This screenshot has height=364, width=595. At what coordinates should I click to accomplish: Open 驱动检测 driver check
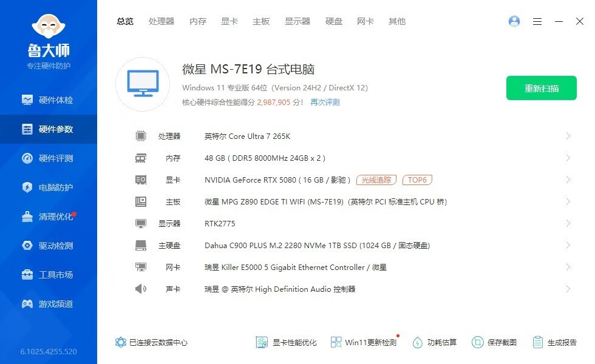[x=48, y=246]
